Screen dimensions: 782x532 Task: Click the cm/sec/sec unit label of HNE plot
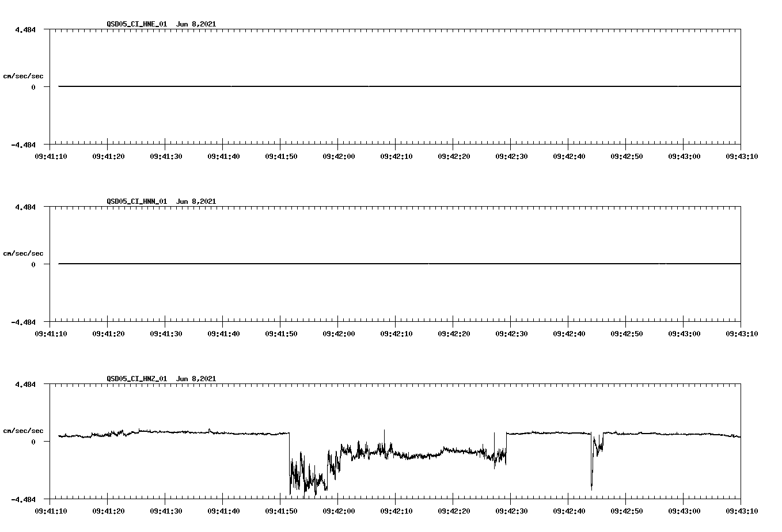pos(23,76)
